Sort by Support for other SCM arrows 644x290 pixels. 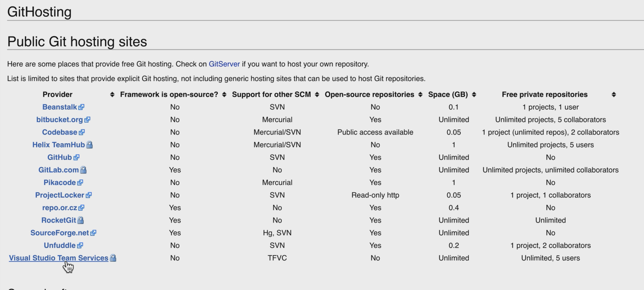317,95
